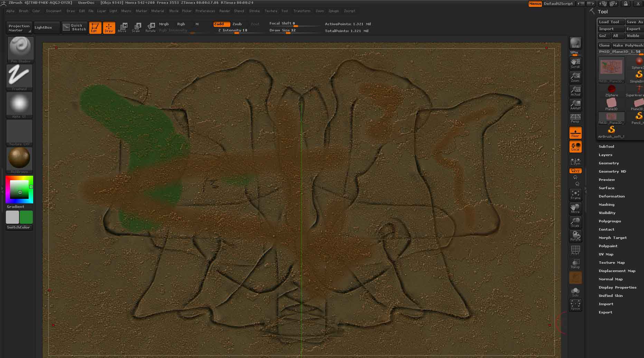Open the current brush picker thumbnail

coord(20,50)
